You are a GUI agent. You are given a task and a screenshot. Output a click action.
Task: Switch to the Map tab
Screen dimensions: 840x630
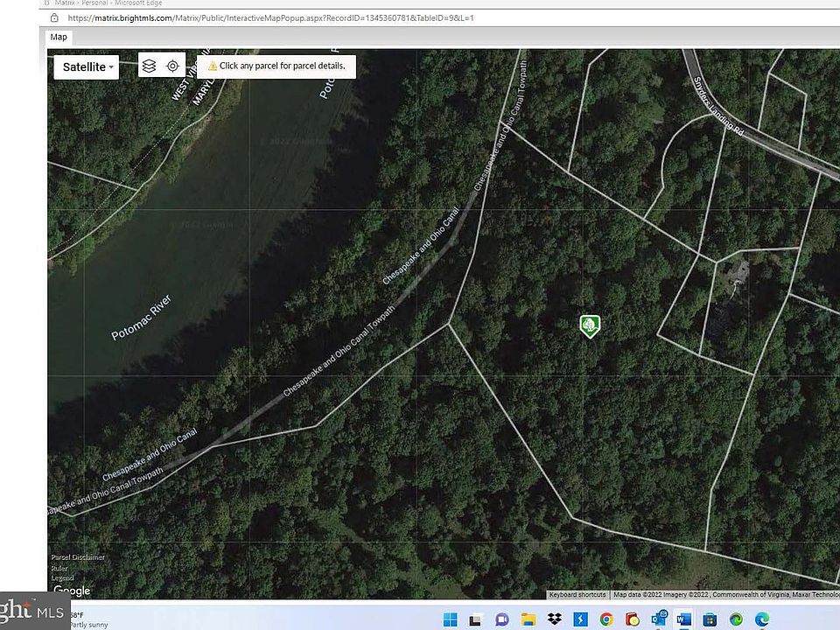59,37
